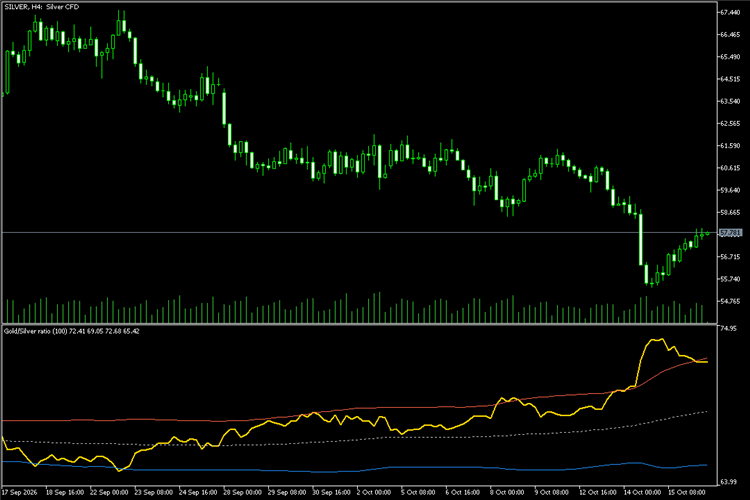Click the 61.590 price scale label
The height and width of the screenshot is (500, 750).
click(x=730, y=145)
